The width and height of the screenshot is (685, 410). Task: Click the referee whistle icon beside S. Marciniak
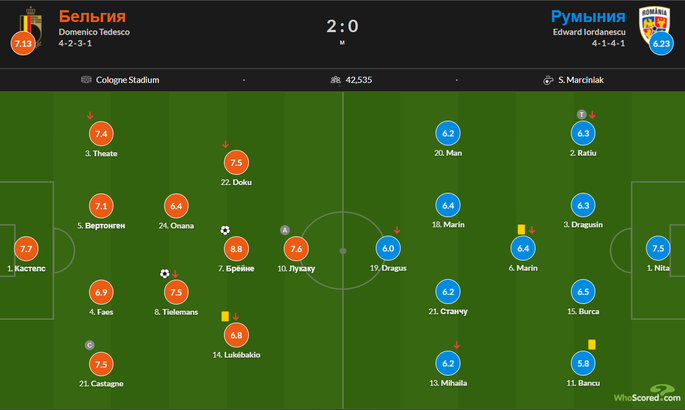tap(548, 80)
